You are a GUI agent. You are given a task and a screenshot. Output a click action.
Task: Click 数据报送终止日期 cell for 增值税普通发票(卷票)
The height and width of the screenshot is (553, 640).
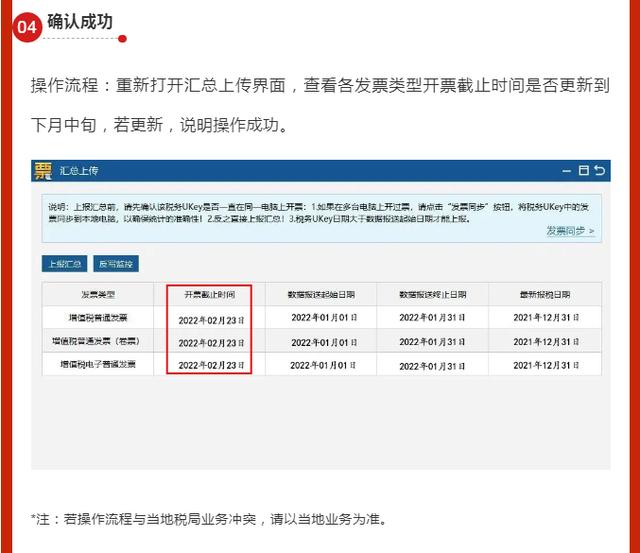point(432,342)
